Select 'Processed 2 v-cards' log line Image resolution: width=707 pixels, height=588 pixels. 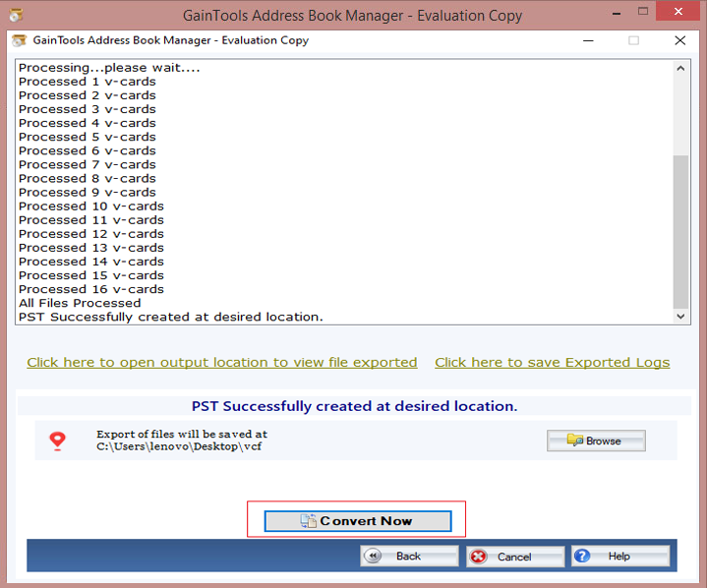87,95
